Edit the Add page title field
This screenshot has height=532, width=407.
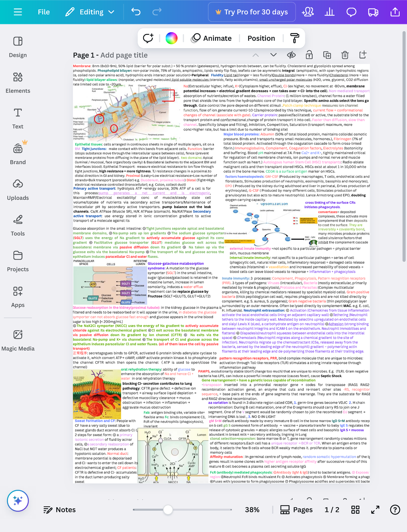(124, 55)
